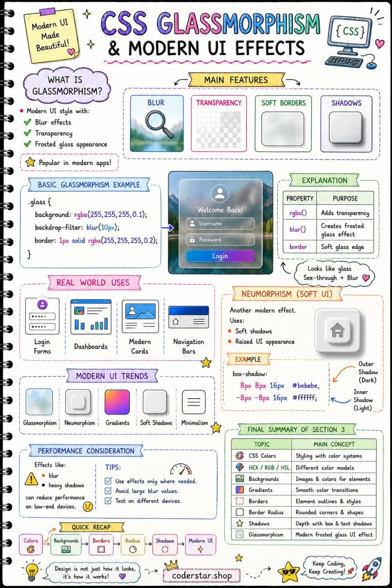The width and height of the screenshot is (392, 588).
Task: Click the gradient square in the summary table's Gradients row
Action: click(240, 490)
